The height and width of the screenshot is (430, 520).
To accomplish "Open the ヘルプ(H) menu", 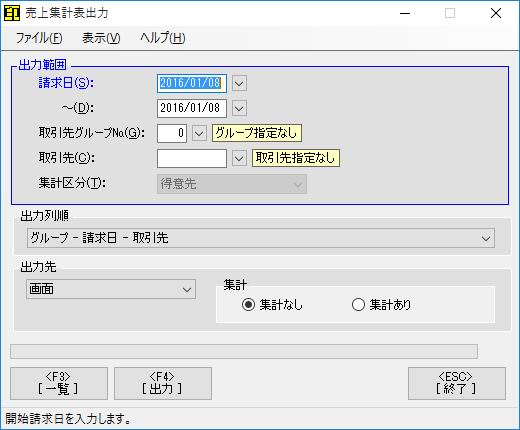I will 163,38.
